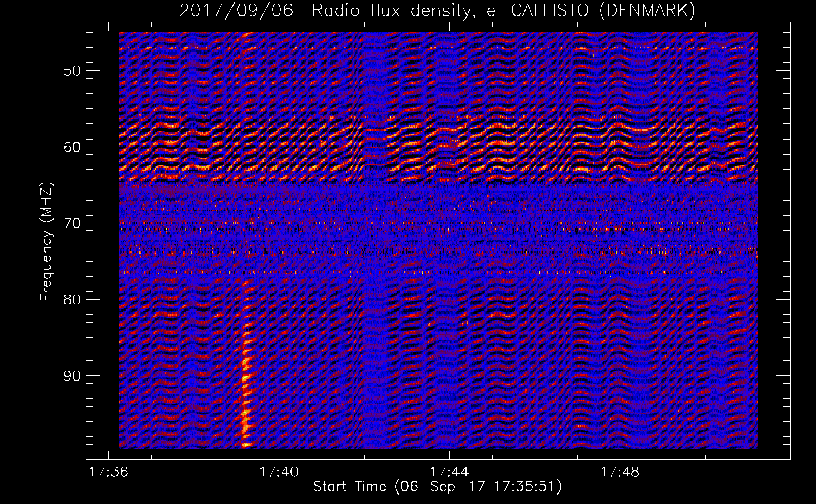Image resolution: width=816 pixels, height=504 pixels.
Task: Click the 70 frequency tick label
Action: [73, 223]
